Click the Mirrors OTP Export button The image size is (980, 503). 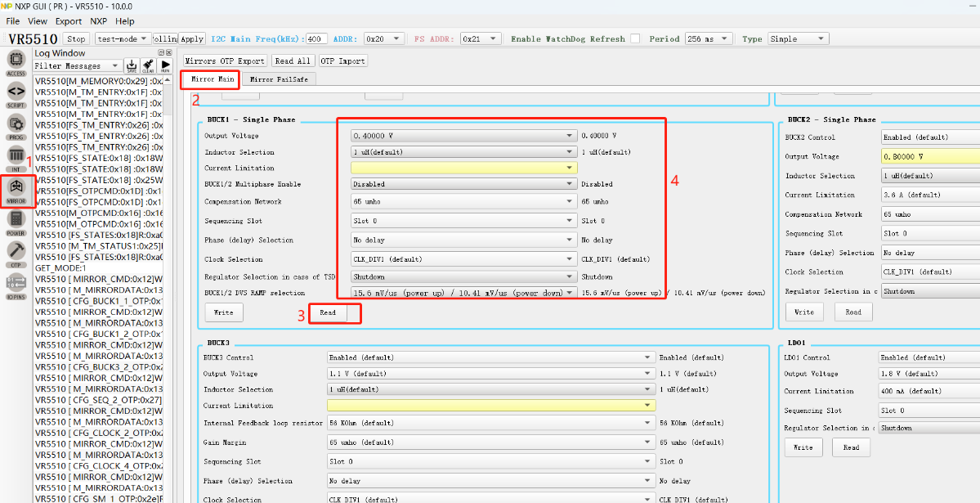(x=225, y=61)
